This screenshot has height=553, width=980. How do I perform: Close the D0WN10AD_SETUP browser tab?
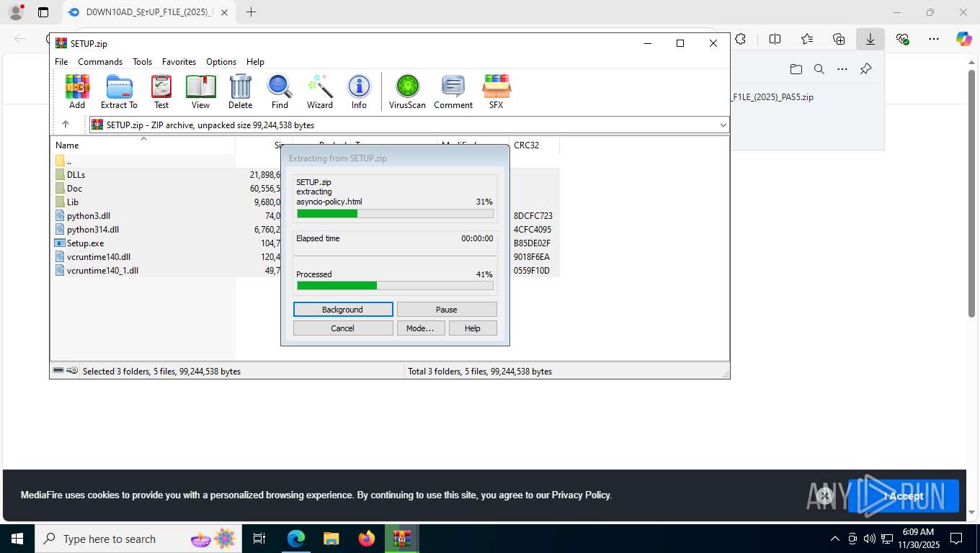click(224, 12)
